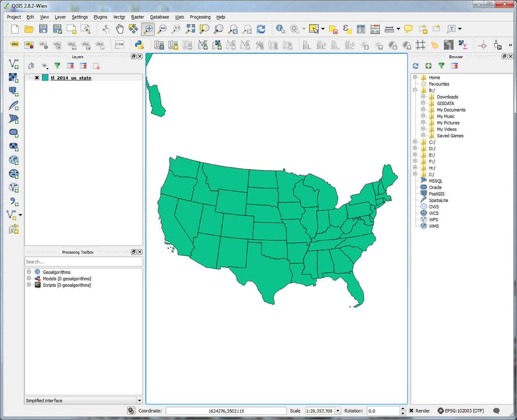The image size is (517, 420).
Task: Select the Pan Map hand tool
Action: tap(119, 29)
